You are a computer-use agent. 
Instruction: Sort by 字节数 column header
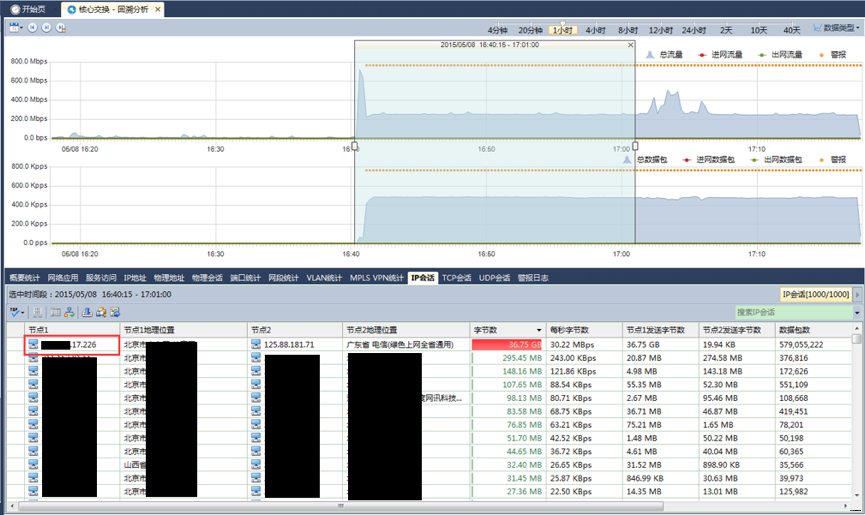coord(506,329)
